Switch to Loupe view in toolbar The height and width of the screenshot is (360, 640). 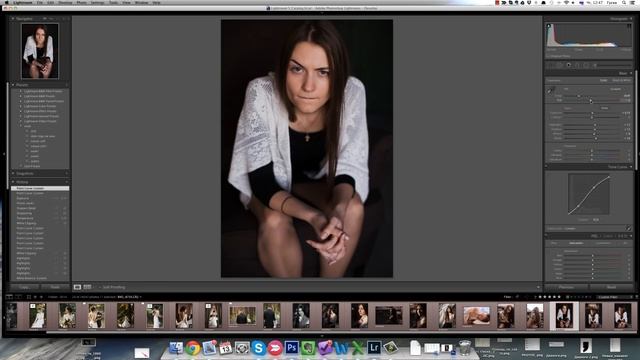(77, 287)
